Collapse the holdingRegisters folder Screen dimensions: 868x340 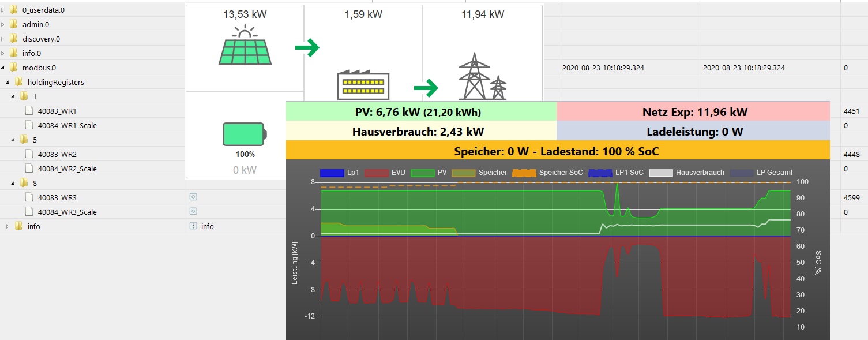pyautogui.click(x=8, y=82)
